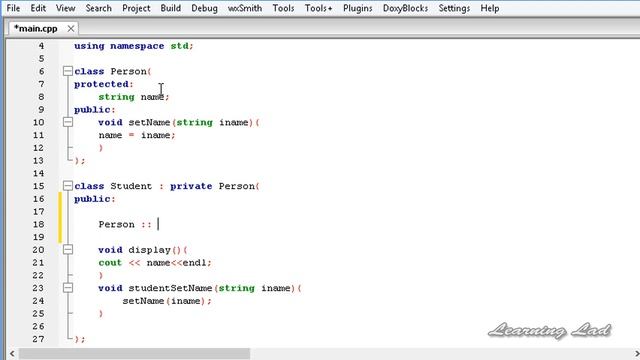
Task: Click 'Person ::' text on line 18
Action: (x=125, y=224)
